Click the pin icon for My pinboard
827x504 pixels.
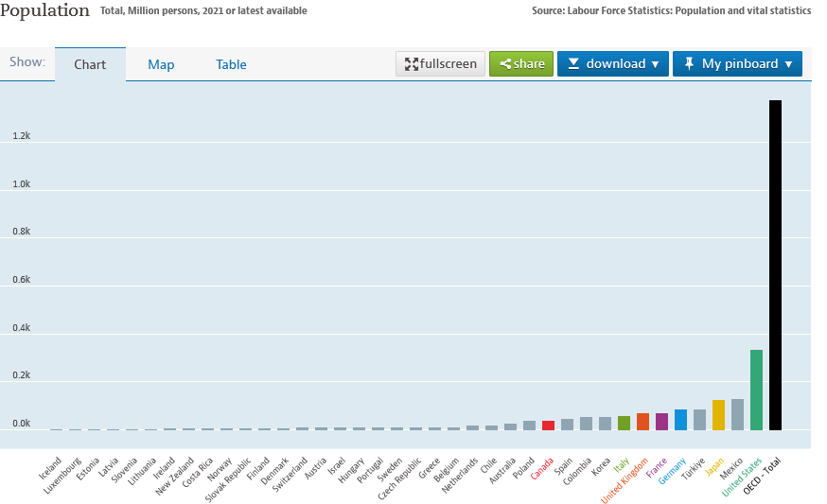coord(688,64)
